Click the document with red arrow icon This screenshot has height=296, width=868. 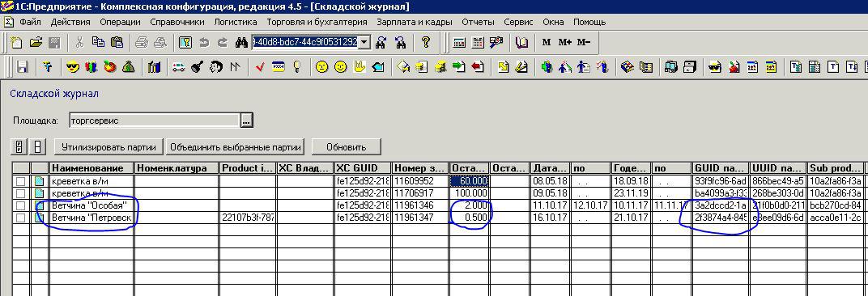click(x=478, y=67)
